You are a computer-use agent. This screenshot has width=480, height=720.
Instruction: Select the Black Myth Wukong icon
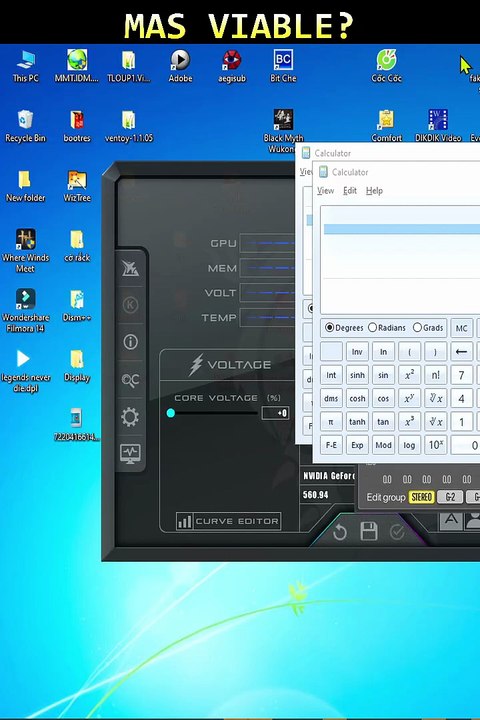pos(283,130)
